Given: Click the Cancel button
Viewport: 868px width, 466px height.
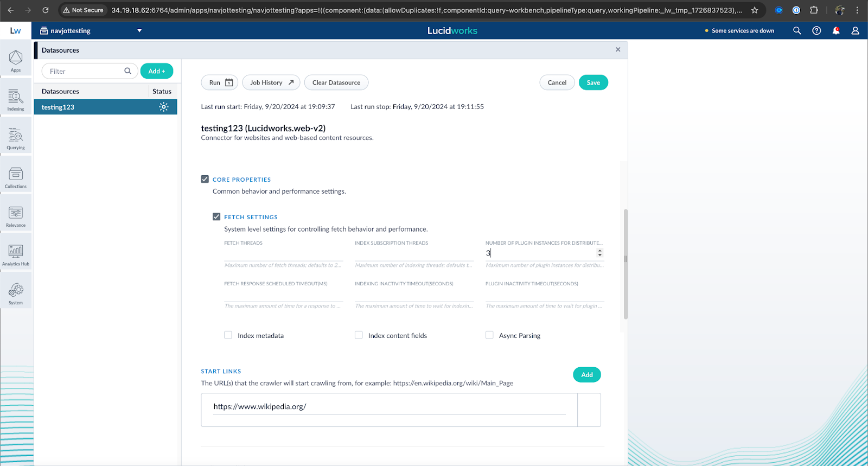Looking at the screenshot, I should coord(557,82).
